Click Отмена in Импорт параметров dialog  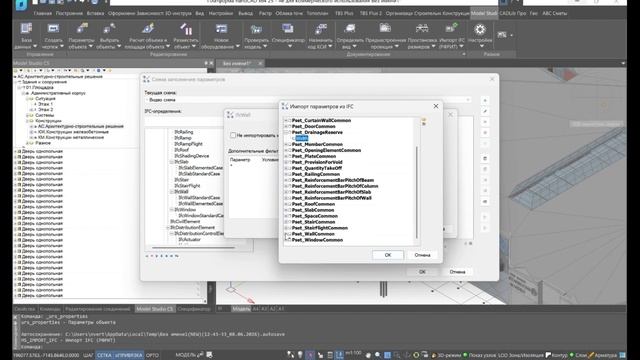pos(422,255)
